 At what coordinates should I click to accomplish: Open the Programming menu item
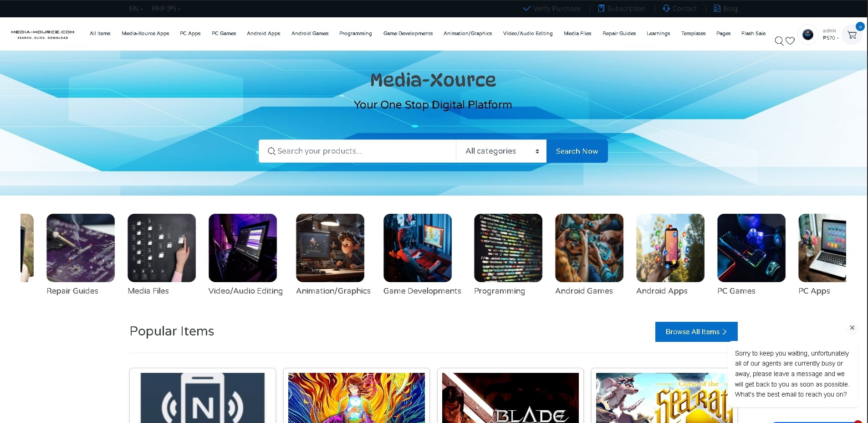355,33
